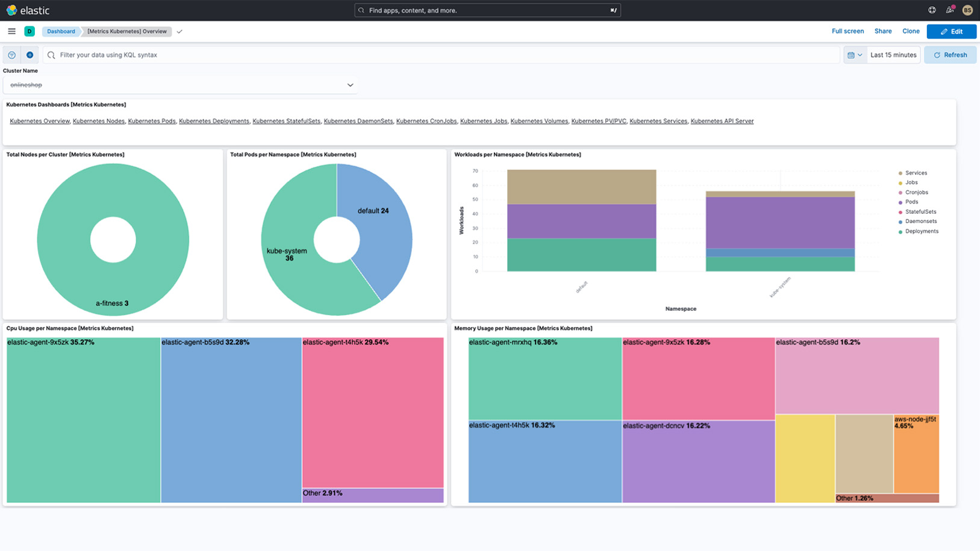Open the Kubernetes DaemonSets link
980x551 pixels.
tap(358, 121)
